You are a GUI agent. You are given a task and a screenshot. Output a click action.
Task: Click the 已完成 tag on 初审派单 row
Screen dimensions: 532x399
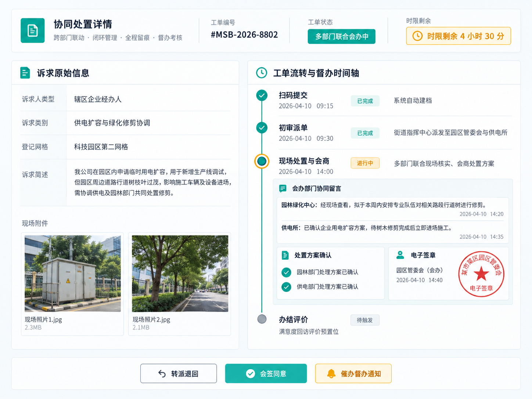(x=365, y=133)
